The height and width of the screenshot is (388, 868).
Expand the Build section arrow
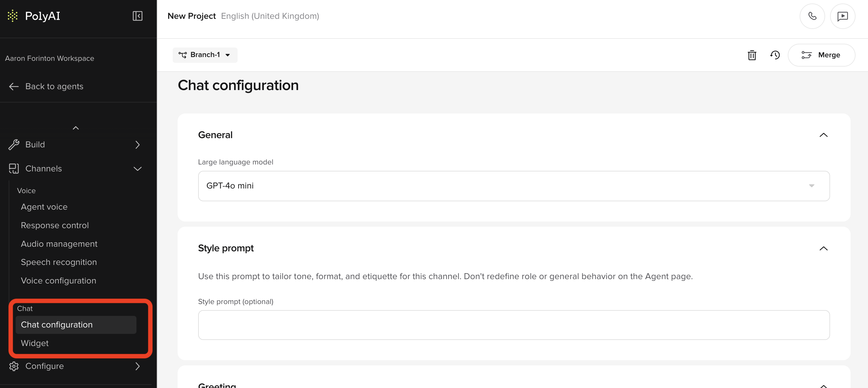pos(137,144)
